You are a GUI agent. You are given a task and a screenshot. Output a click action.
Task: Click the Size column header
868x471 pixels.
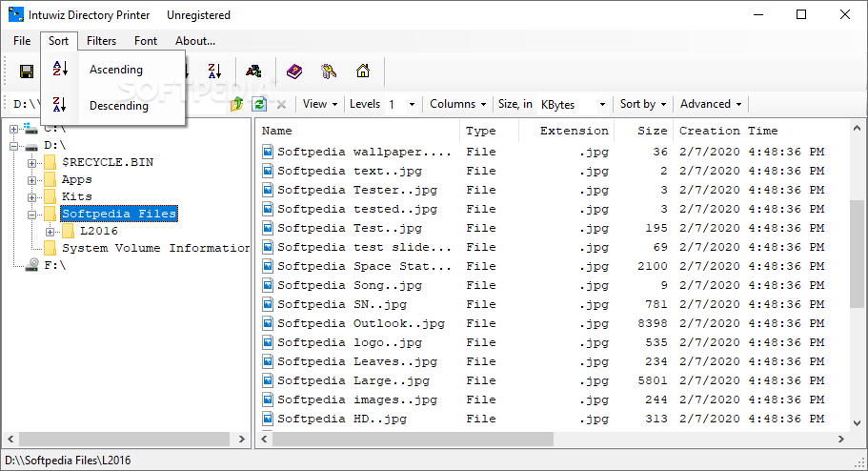[643, 131]
